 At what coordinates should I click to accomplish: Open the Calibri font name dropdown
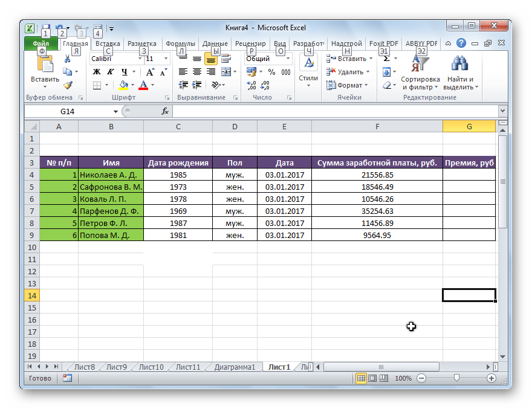click(x=138, y=59)
